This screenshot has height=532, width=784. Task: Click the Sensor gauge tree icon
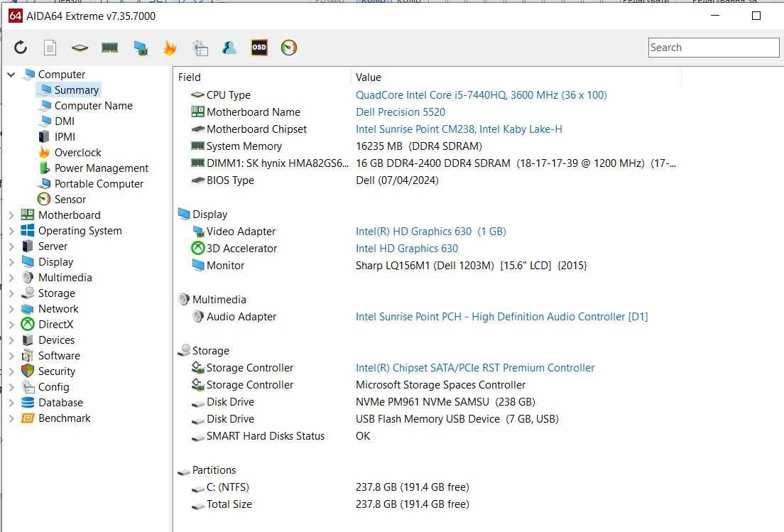(x=44, y=199)
